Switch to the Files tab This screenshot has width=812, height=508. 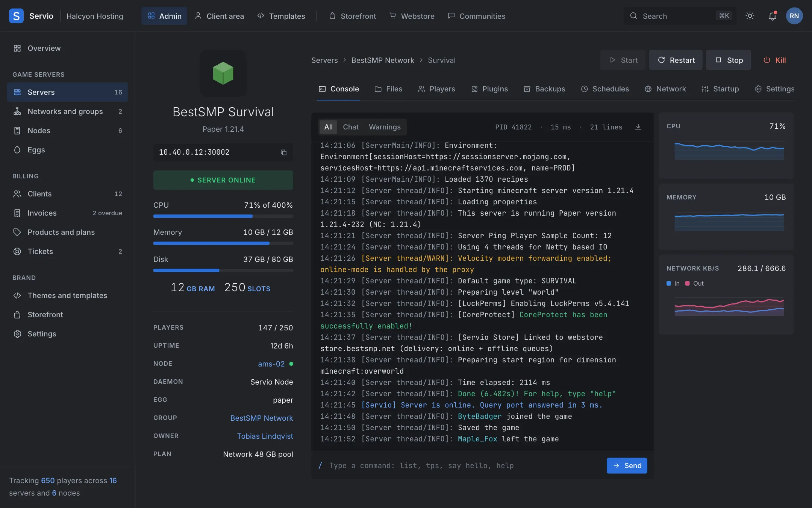[x=388, y=89]
